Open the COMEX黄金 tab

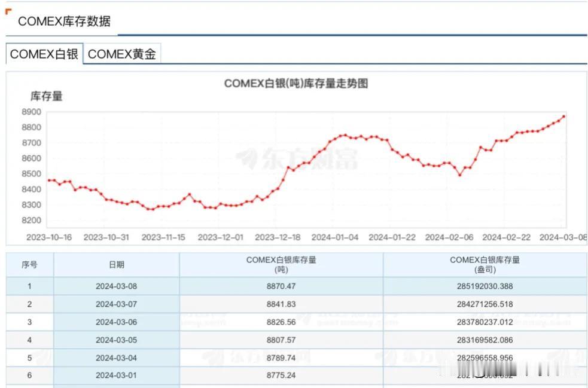[122, 54]
